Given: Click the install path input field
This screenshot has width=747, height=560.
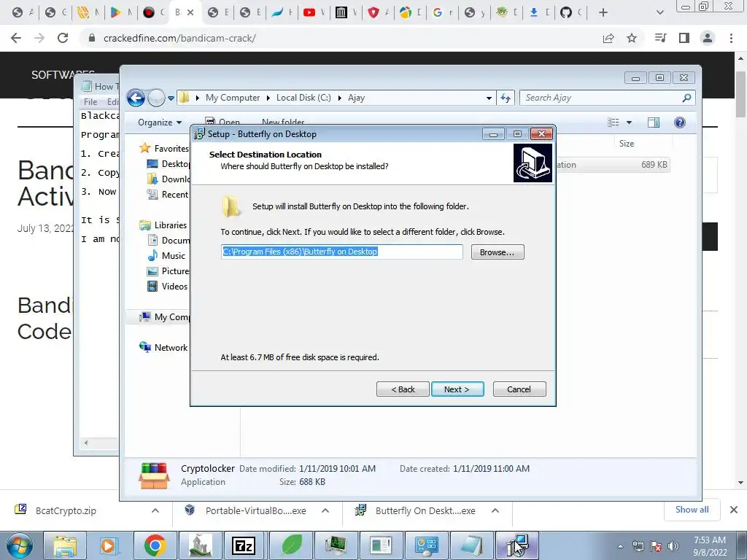Looking at the screenshot, I should click(341, 252).
